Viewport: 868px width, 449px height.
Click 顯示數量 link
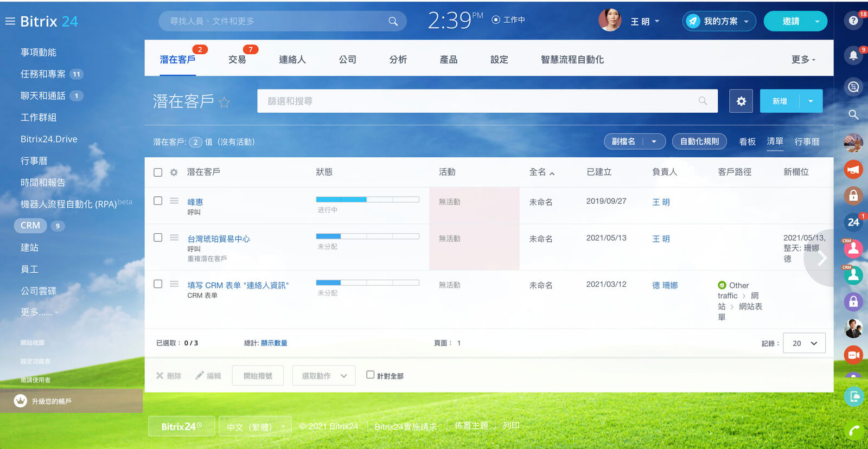coord(274,343)
